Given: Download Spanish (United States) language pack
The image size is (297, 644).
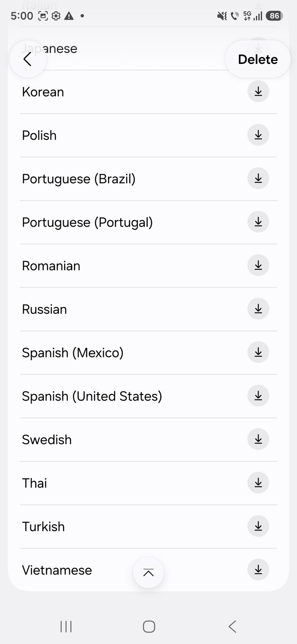Looking at the screenshot, I should tap(258, 396).
